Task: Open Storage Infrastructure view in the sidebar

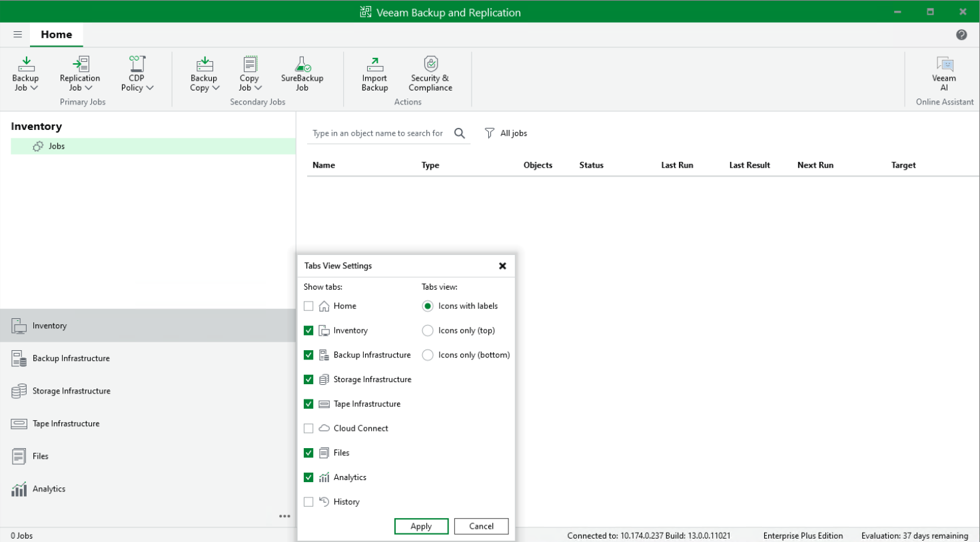Action: point(148,391)
